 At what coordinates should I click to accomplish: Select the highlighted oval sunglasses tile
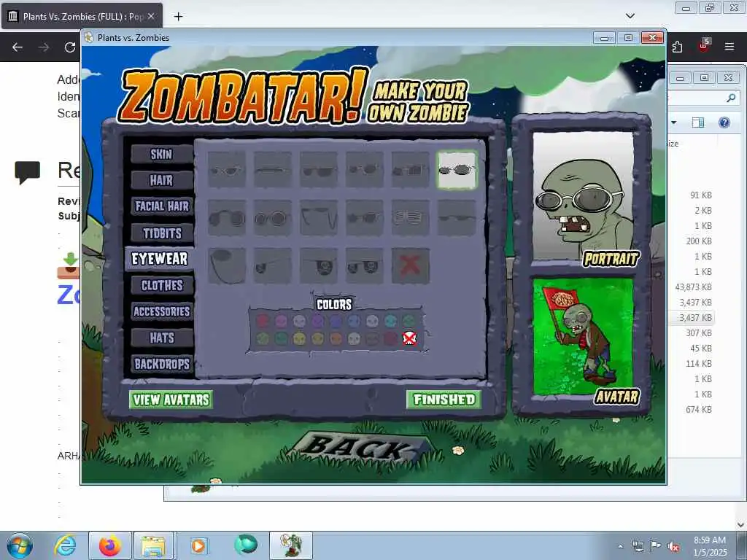tap(457, 170)
